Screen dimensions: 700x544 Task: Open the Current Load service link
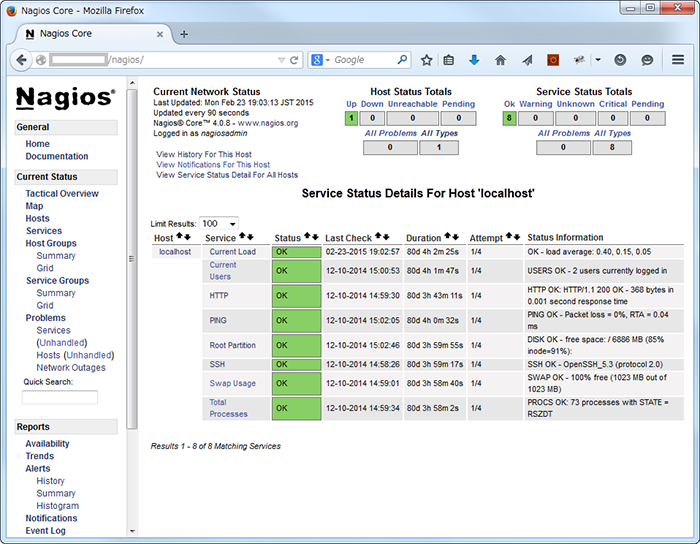[232, 252]
